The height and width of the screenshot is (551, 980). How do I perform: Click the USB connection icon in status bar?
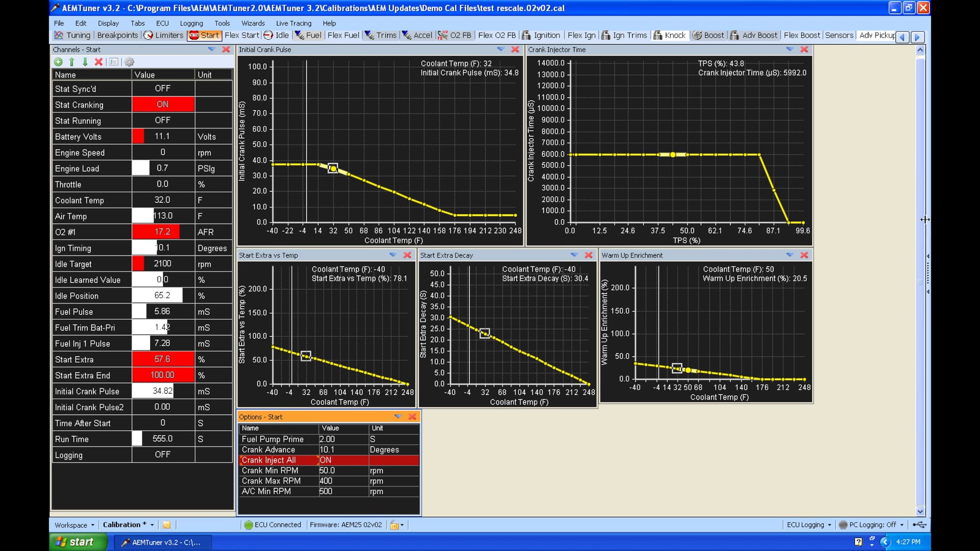click(919, 524)
